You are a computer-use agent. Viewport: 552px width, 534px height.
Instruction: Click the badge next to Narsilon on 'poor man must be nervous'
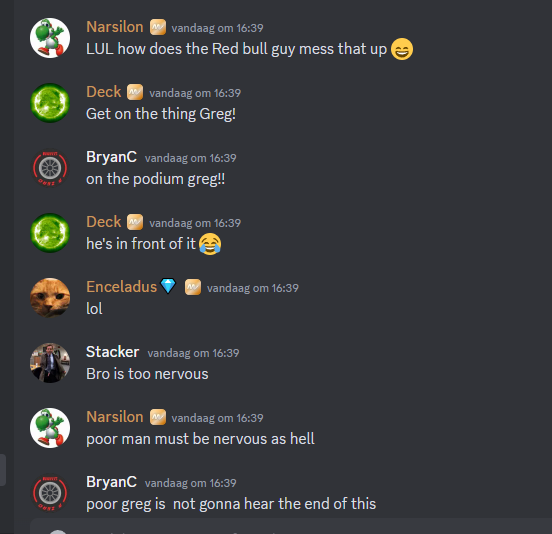point(158,417)
